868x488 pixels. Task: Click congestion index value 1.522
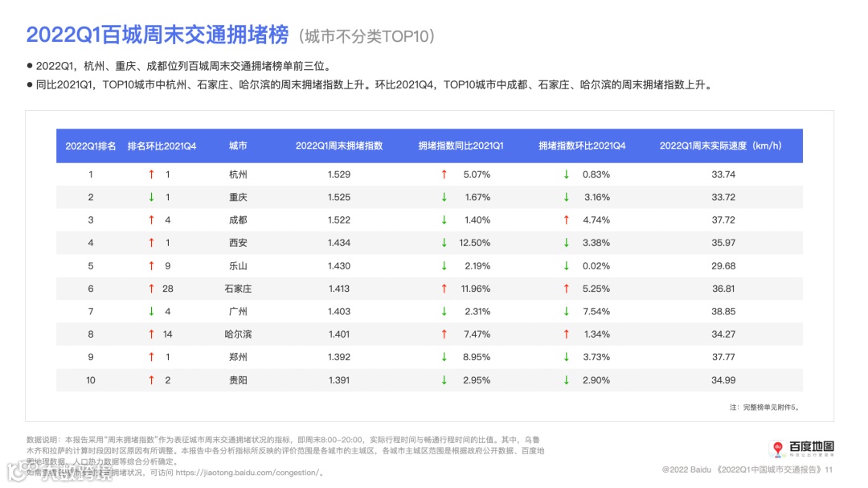[x=339, y=220]
